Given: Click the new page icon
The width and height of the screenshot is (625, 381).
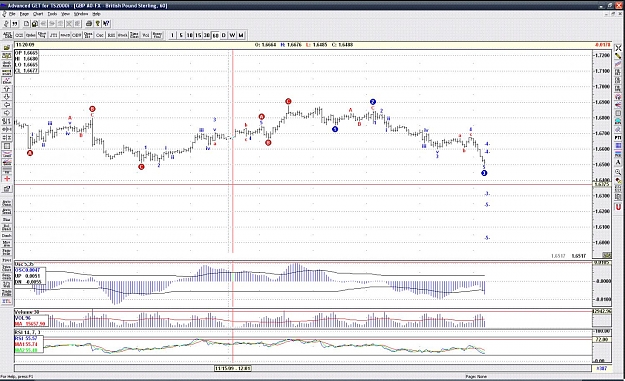Looking at the screenshot, I should click(x=26, y=24).
